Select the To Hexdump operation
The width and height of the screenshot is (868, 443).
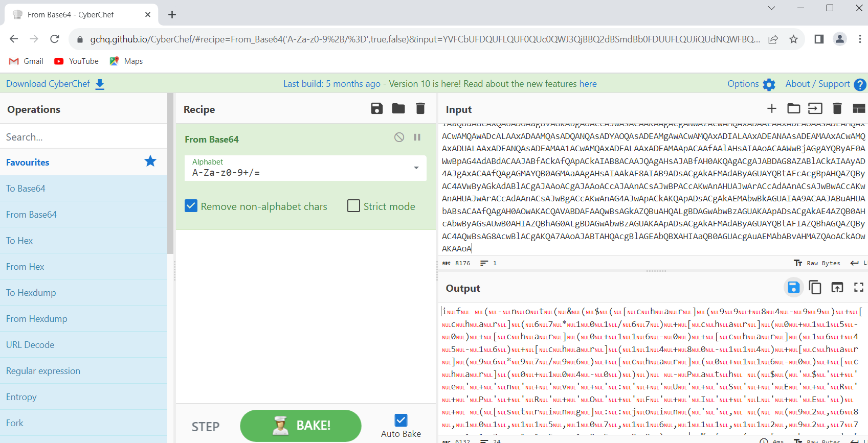click(83, 292)
